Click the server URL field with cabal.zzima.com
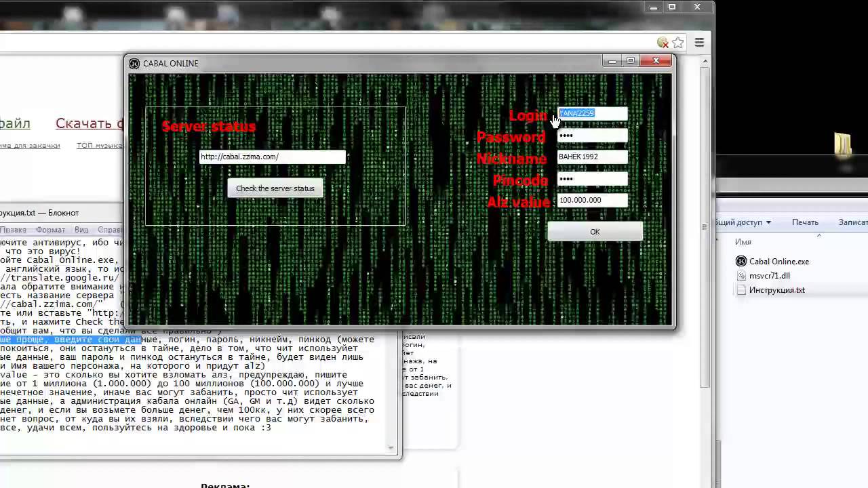This screenshot has height=488, width=868. click(273, 157)
